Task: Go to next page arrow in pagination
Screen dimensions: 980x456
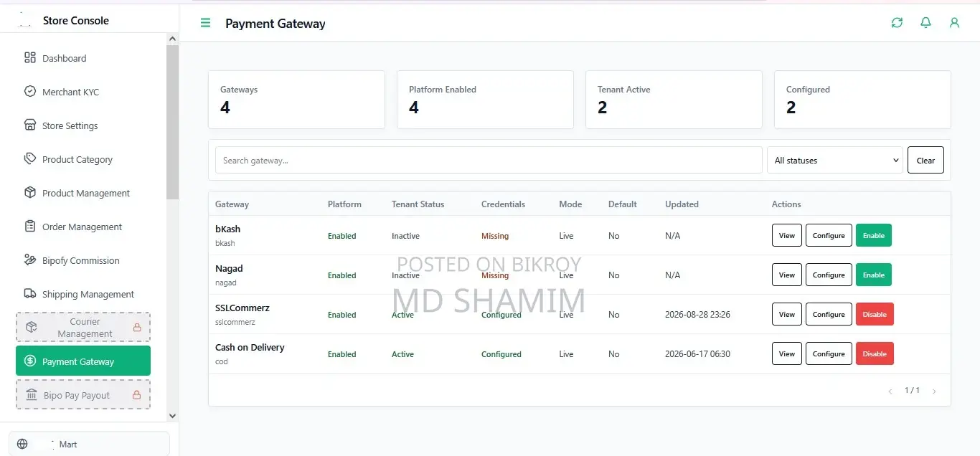Action: [934, 391]
